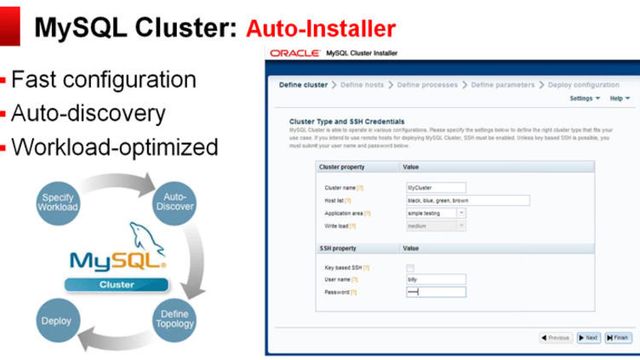
Task: Click the Workload-optimized bullet text
Action: tap(115, 147)
